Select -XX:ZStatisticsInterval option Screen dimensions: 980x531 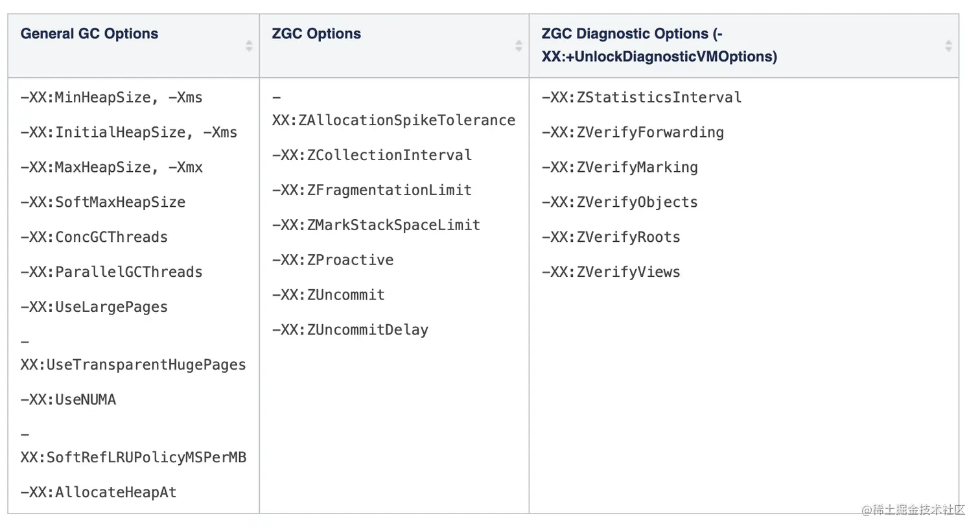[x=642, y=98]
